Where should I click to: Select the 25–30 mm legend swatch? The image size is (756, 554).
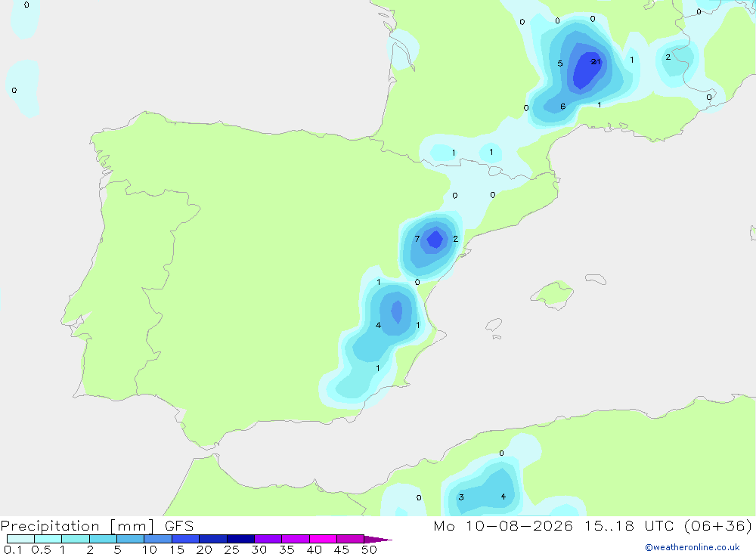tap(240, 539)
